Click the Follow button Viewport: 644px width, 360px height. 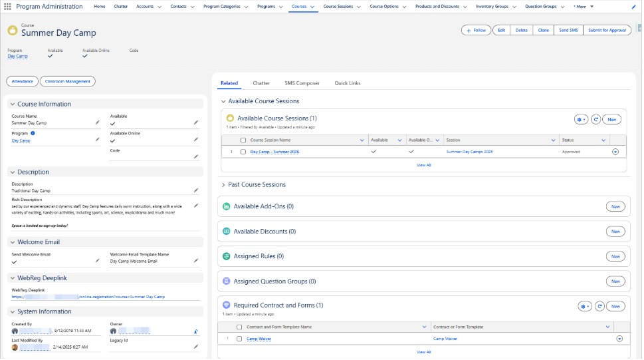[476, 31]
